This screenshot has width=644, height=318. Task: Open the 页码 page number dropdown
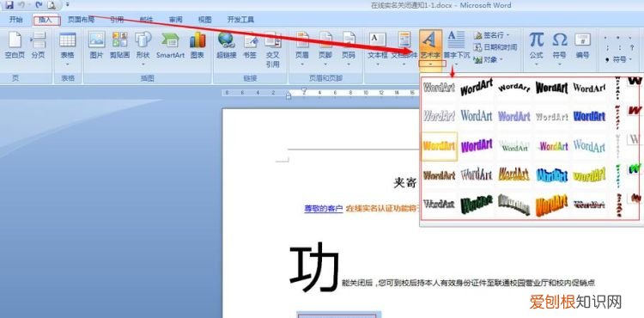(349, 64)
